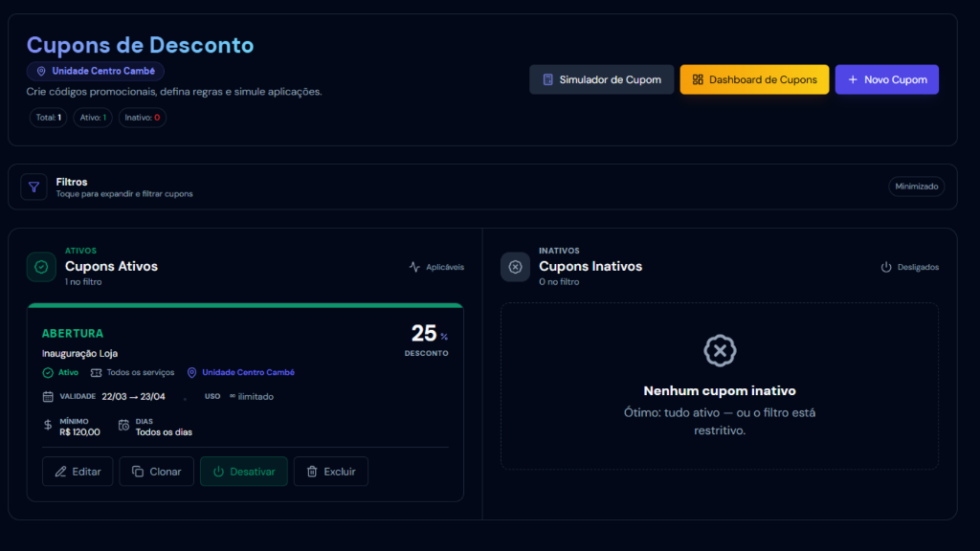Screen dimensions: 980x551
Task: Duplicate the coupon using Clonar
Action: [x=156, y=471]
